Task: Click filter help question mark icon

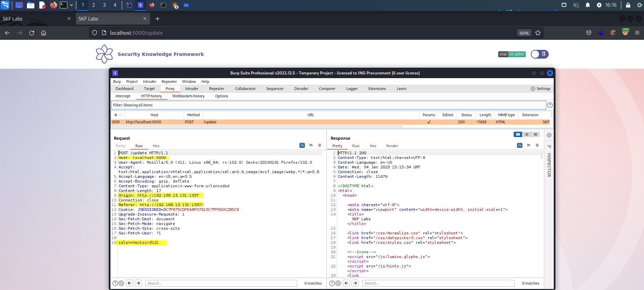Action: (550, 105)
